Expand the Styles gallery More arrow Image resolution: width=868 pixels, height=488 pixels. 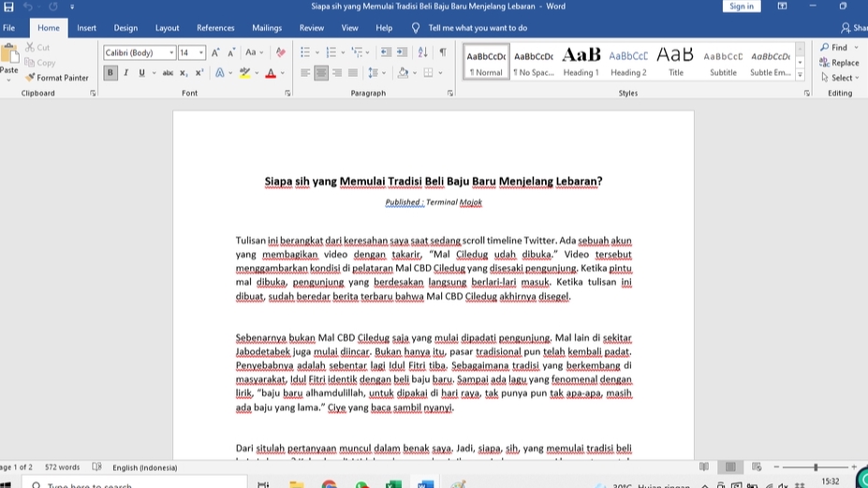(x=800, y=75)
